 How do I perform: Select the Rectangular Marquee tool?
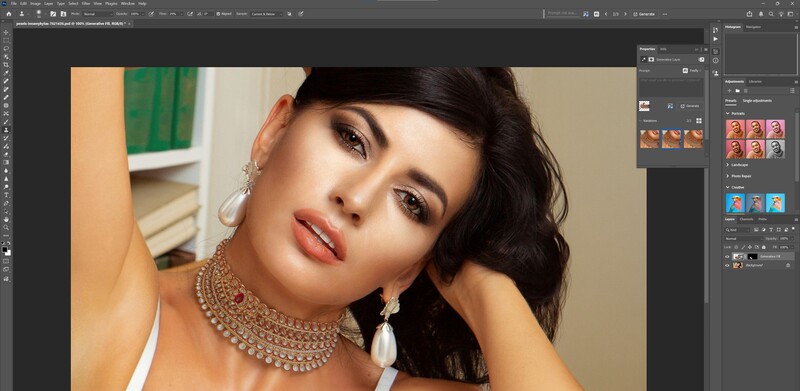6,40
